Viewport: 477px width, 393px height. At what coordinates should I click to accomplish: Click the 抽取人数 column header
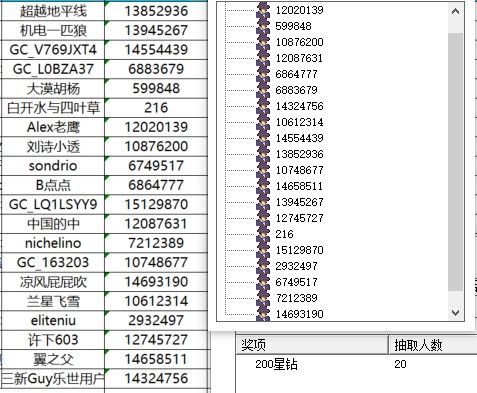pyautogui.click(x=433, y=345)
